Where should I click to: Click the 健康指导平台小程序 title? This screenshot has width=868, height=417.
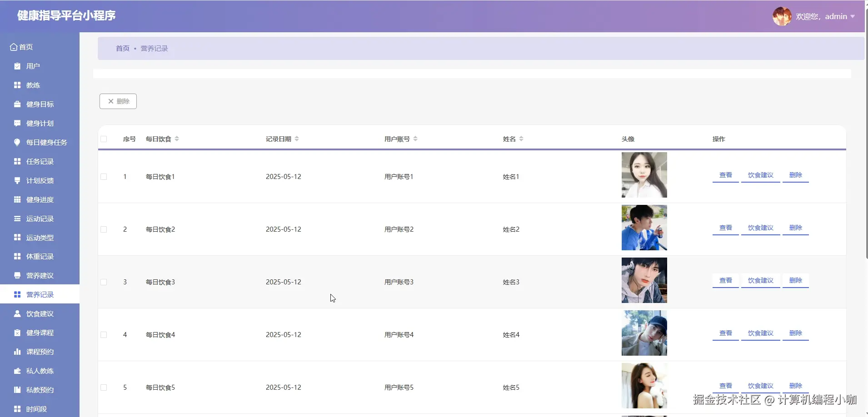pos(66,15)
